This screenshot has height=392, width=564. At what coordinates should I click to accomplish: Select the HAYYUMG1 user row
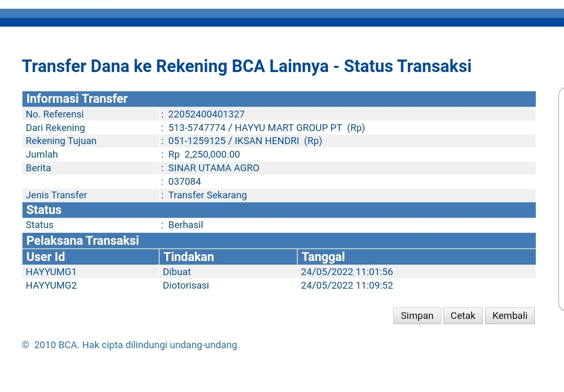click(51, 272)
